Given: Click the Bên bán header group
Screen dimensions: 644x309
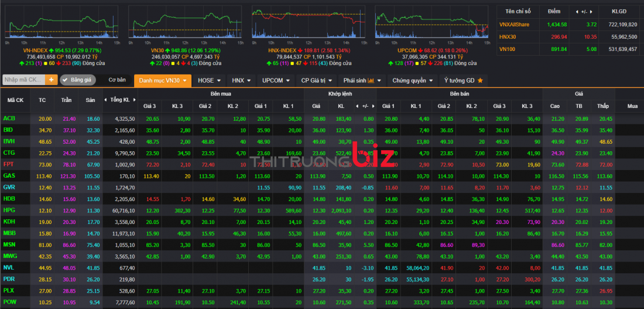Looking at the screenshot, I should 459,94.
